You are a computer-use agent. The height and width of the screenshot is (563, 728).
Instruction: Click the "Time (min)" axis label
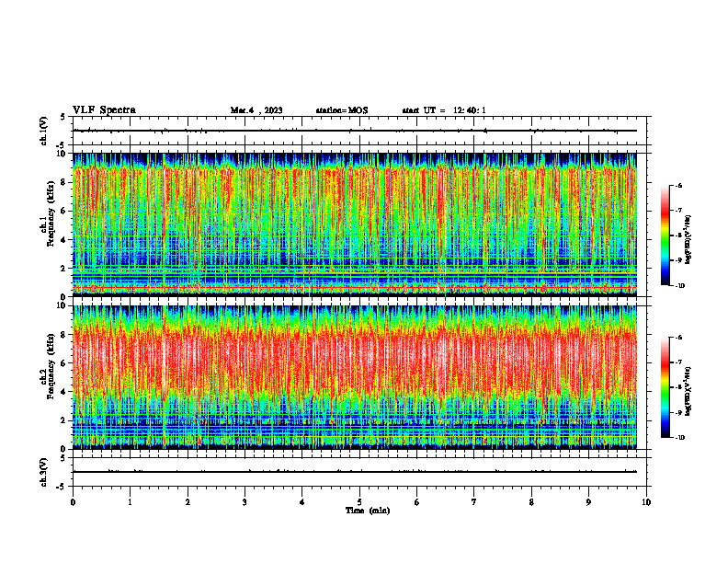368,511
